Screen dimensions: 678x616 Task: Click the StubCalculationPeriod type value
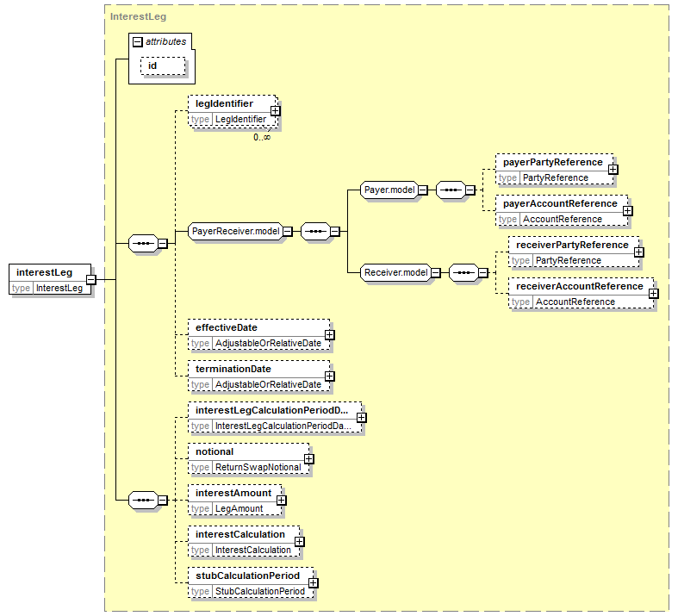pyautogui.click(x=260, y=591)
